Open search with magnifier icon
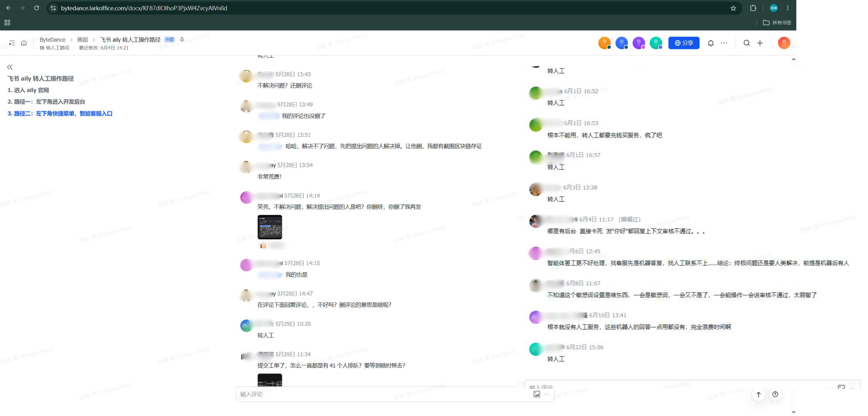 [747, 43]
